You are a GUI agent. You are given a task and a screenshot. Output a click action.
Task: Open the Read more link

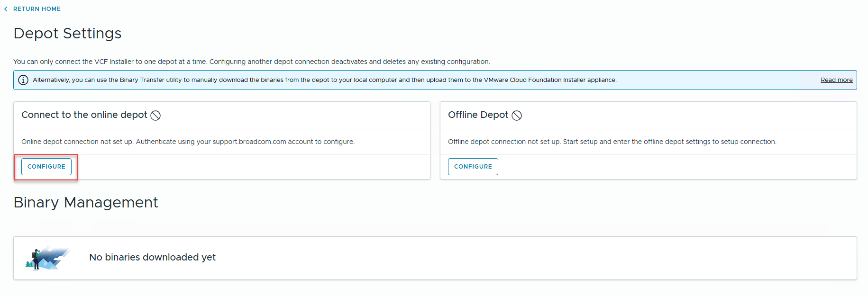coord(836,80)
